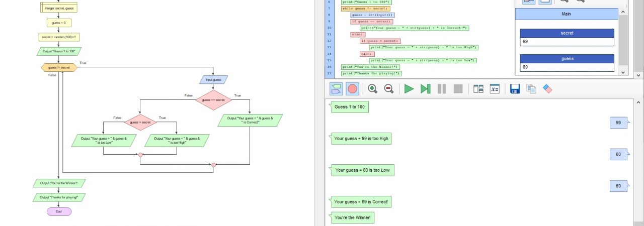Clear the console with eraser icon
This screenshot has height=226, width=644.
coord(547,89)
